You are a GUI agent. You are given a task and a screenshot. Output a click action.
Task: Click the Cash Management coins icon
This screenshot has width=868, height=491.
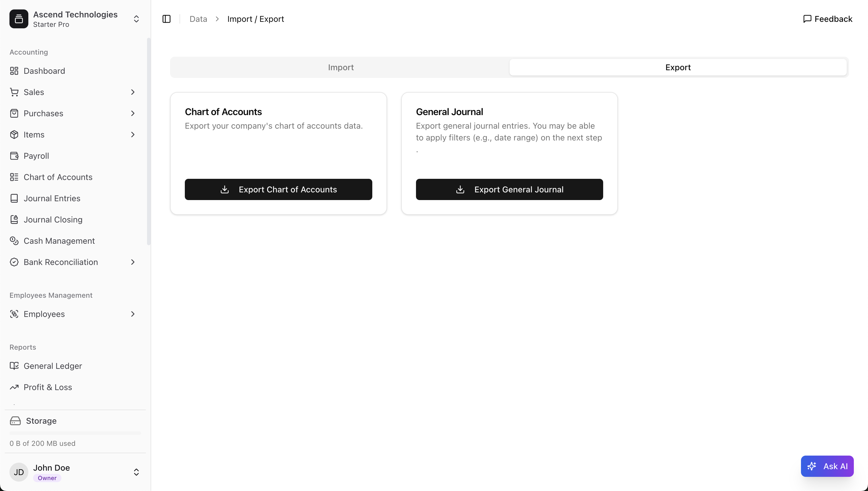14,241
